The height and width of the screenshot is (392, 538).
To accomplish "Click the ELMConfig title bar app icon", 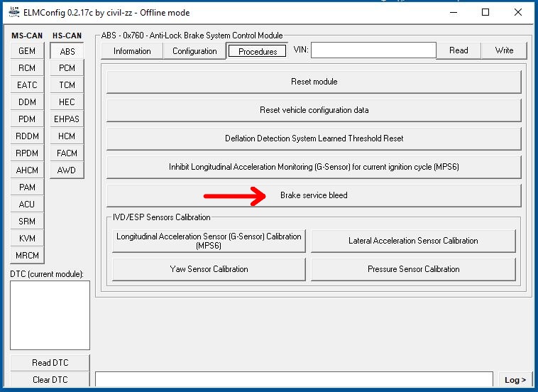I will (x=13, y=12).
